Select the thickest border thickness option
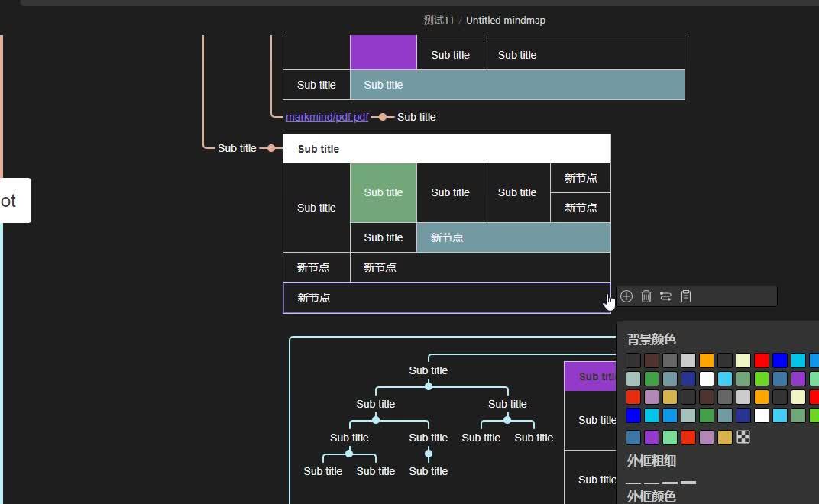819x504 pixels. pyautogui.click(x=688, y=483)
